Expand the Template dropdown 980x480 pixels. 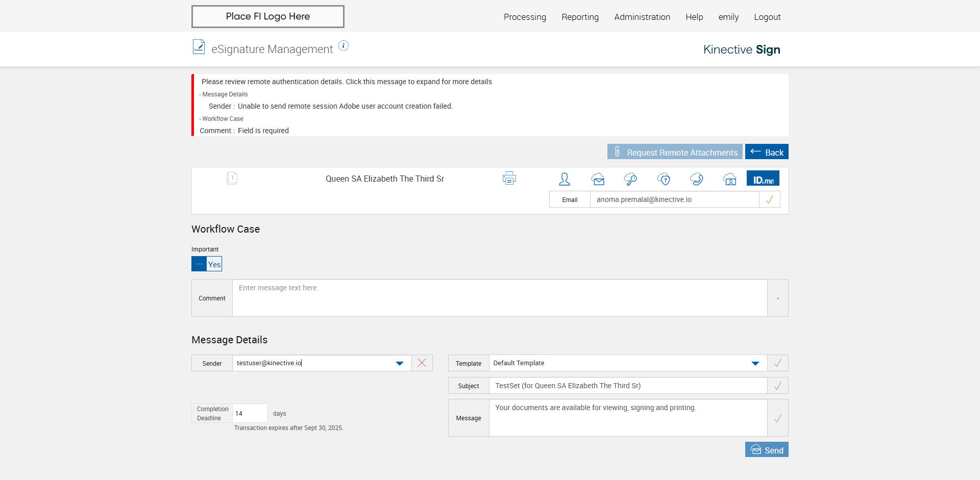pos(755,363)
